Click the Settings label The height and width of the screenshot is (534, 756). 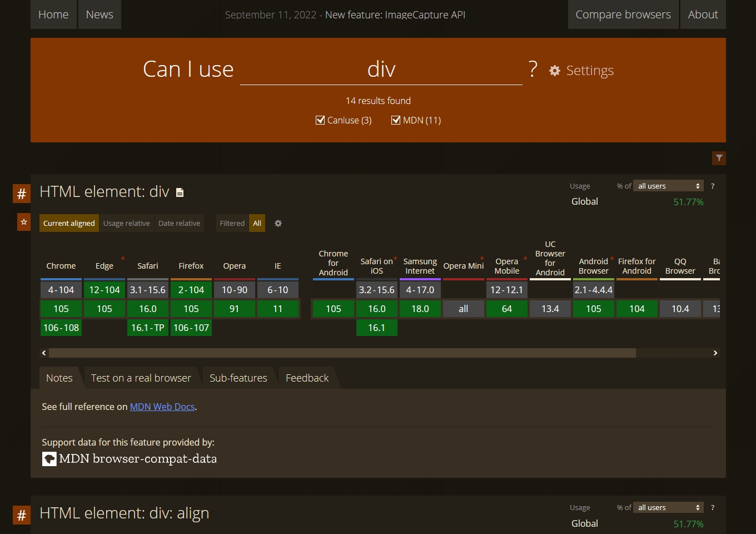coord(590,71)
